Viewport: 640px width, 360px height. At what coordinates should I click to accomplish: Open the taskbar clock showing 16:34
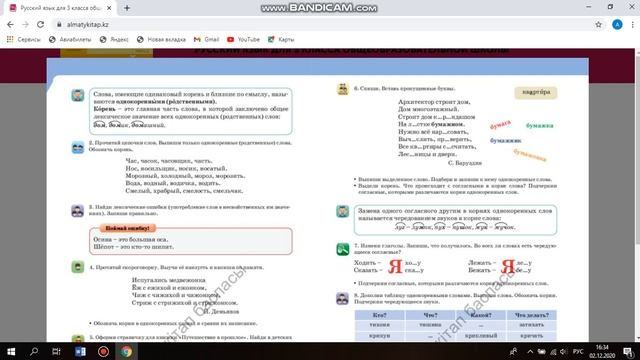602,351
